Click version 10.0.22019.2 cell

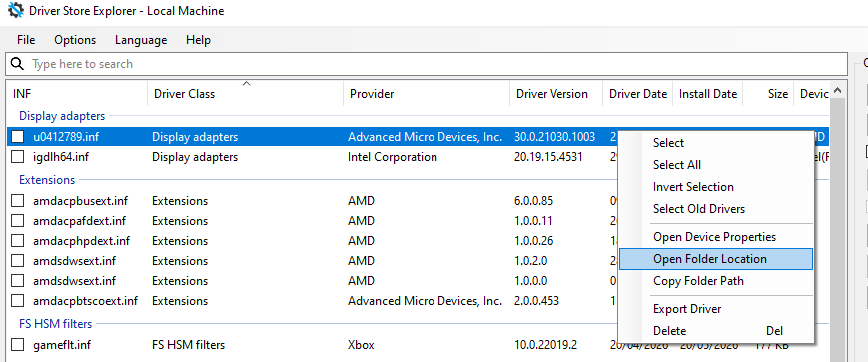(545, 345)
